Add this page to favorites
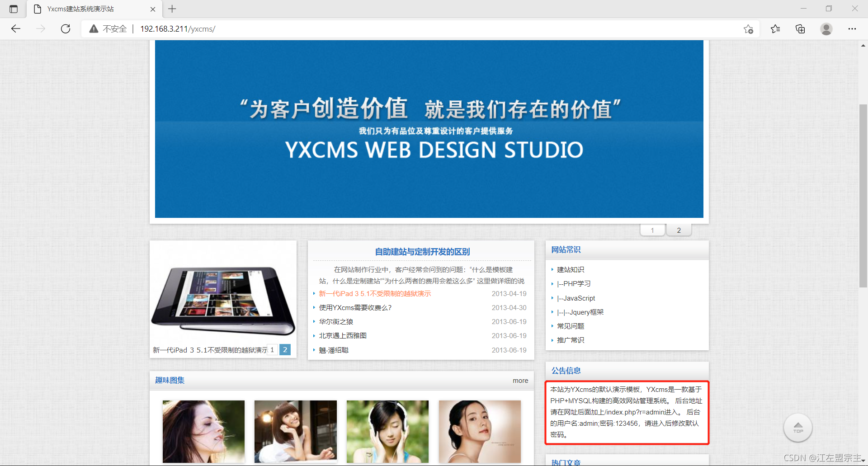 748,28
